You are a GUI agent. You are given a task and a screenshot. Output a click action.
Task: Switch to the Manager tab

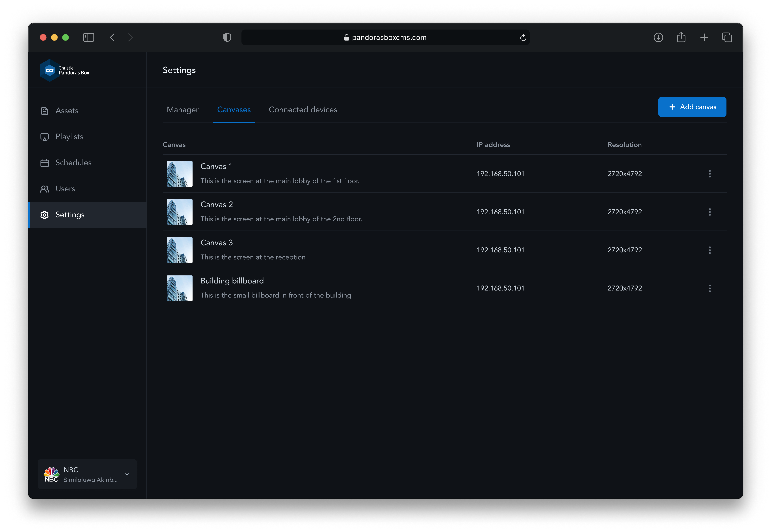tap(182, 110)
